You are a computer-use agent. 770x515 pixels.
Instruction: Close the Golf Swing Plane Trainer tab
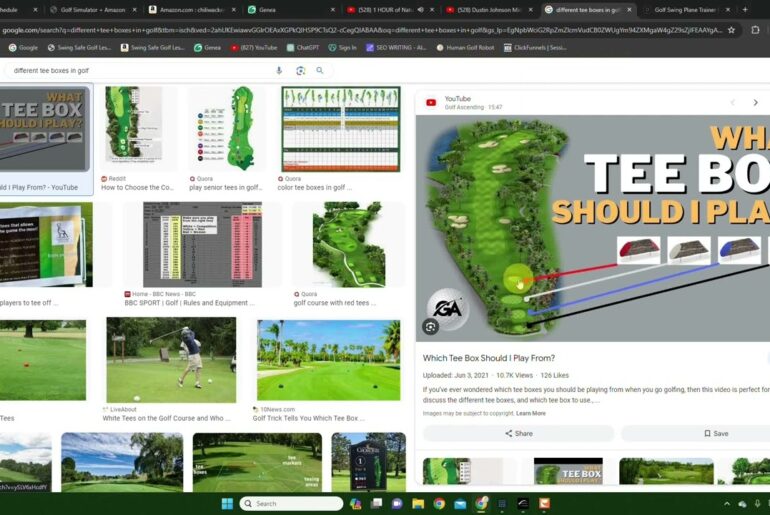[x=728, y=9]
